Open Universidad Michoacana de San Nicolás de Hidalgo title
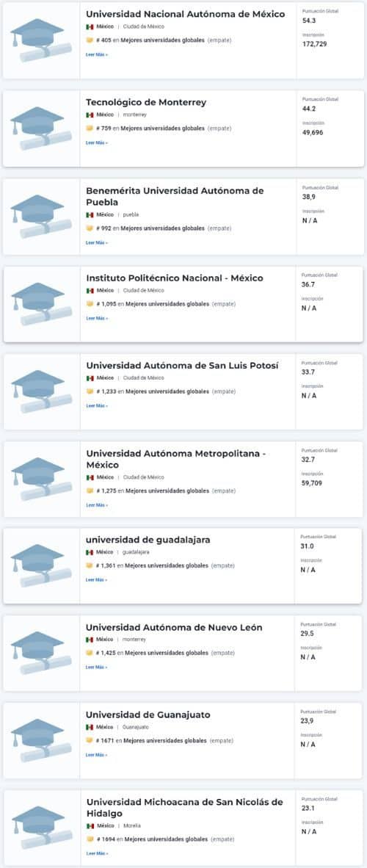Screen dimensions: 367x868 tap(184, 808)
